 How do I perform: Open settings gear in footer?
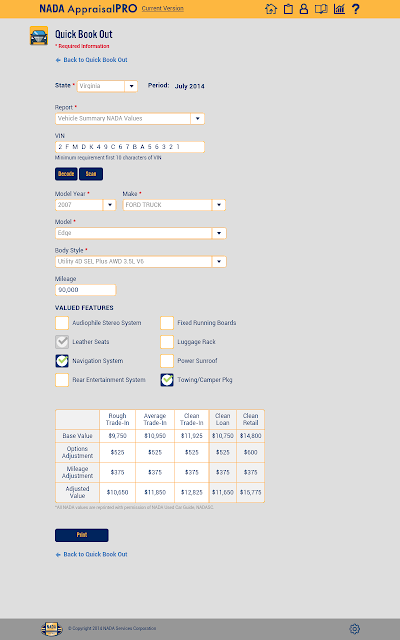coord(354,629)
